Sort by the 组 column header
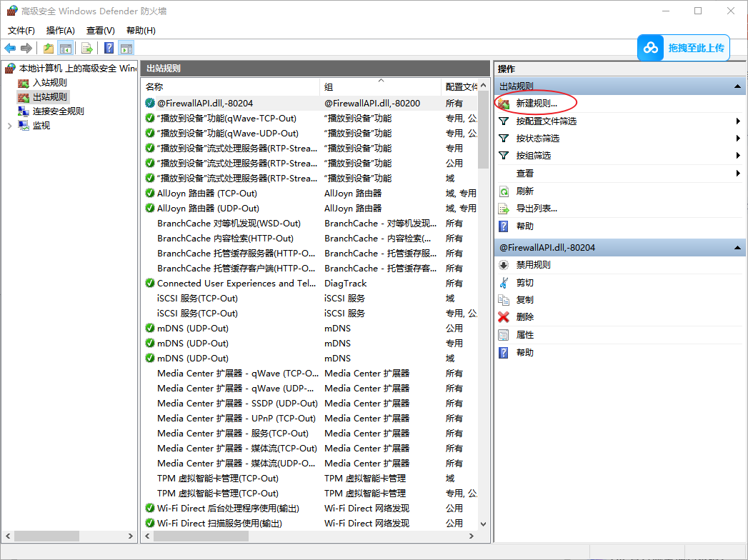748x560 pixels. 380,87
